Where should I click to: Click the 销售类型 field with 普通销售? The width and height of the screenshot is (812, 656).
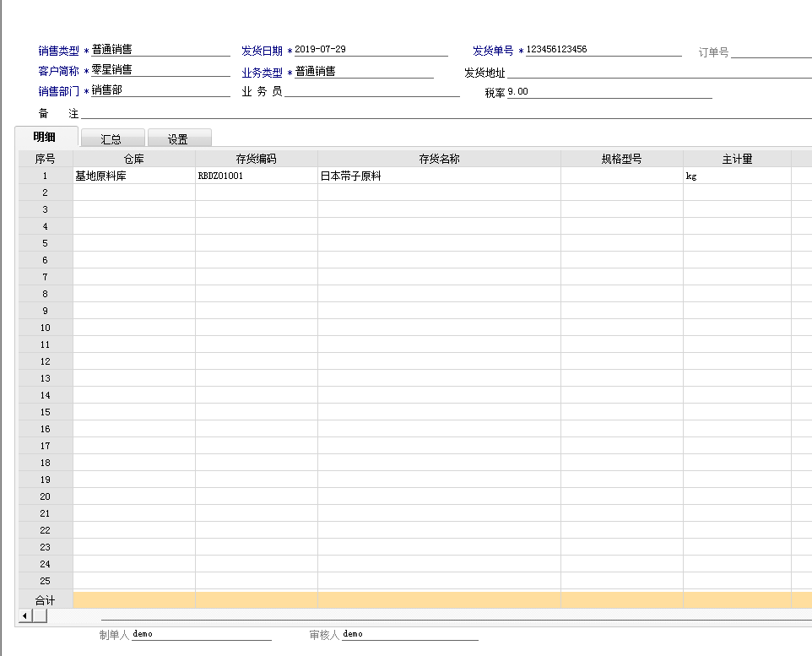coord(160,50)
